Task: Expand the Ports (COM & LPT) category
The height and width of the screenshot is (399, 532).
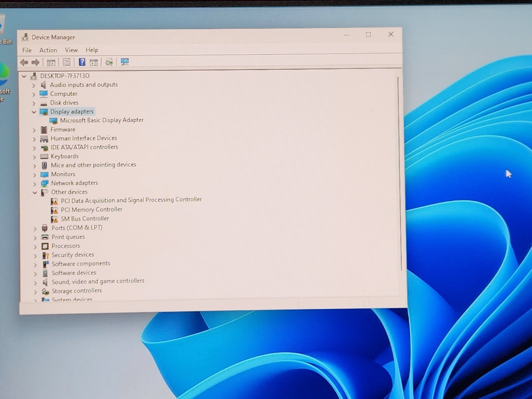Action: tap(35, 229)
